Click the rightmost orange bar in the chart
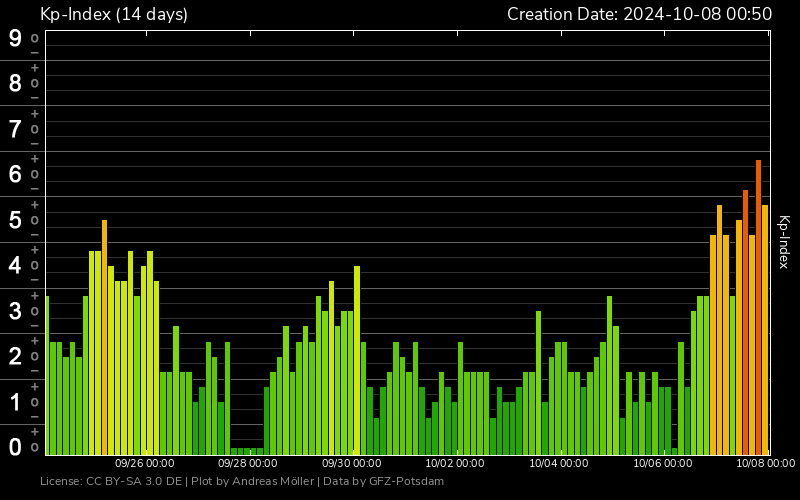800x500 pixels. 765,330
